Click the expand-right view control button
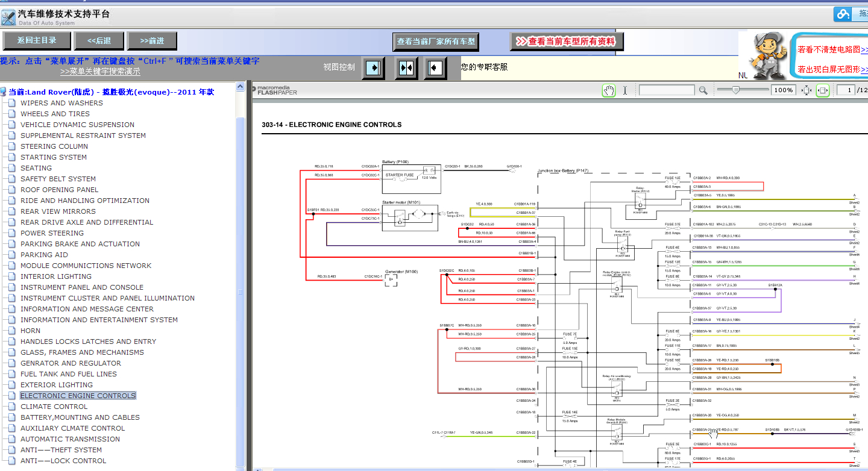868x471 pixels. [x=373, y=68]
